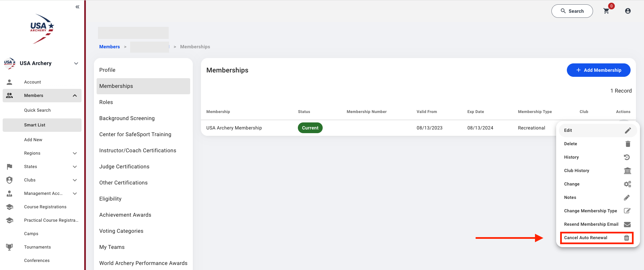Click the building icon beside Club History
This screenshot has width=644, height=270.
point(627,171)
